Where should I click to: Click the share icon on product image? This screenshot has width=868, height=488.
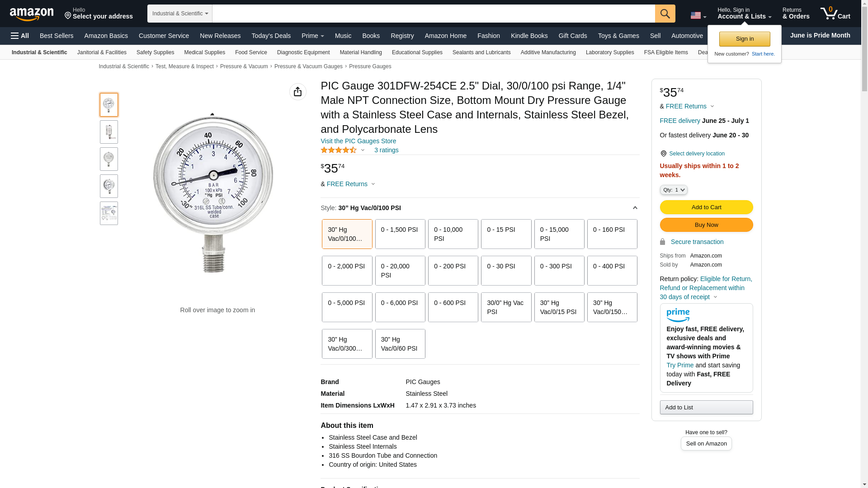[x=297, y=92]
